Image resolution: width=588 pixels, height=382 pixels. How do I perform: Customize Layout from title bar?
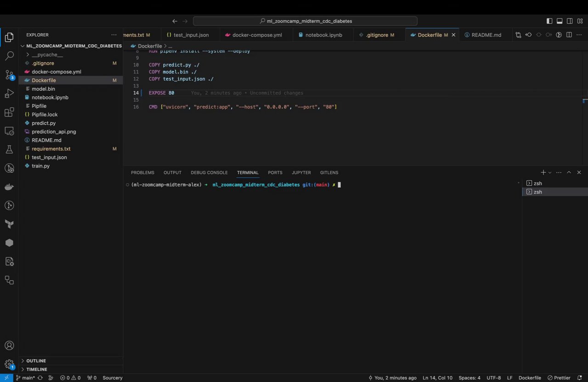click(x=580, y=21)
